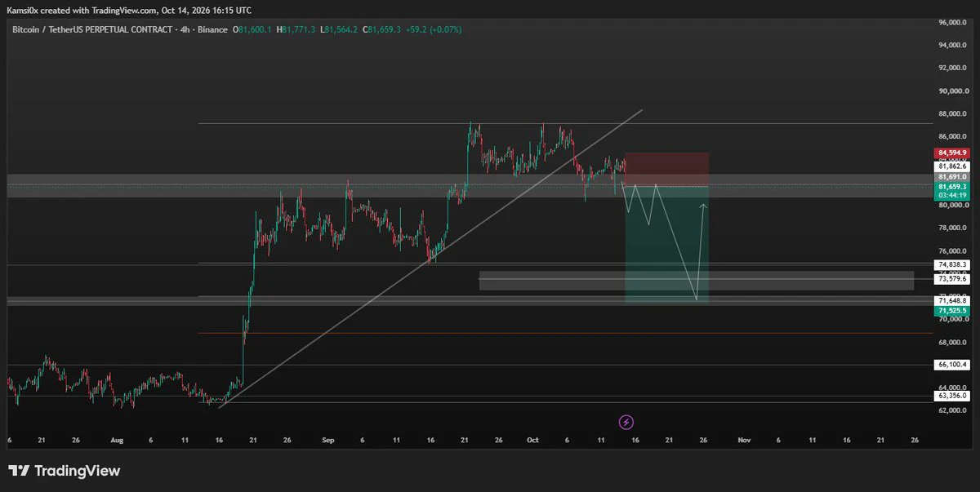Click the 71,648.8 price level label

tap(952, 300)
